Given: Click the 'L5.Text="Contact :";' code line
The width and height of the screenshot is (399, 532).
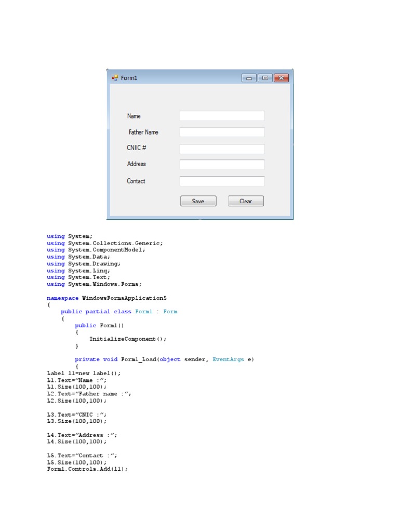Looking at the screenshot, I should (82, 456).
